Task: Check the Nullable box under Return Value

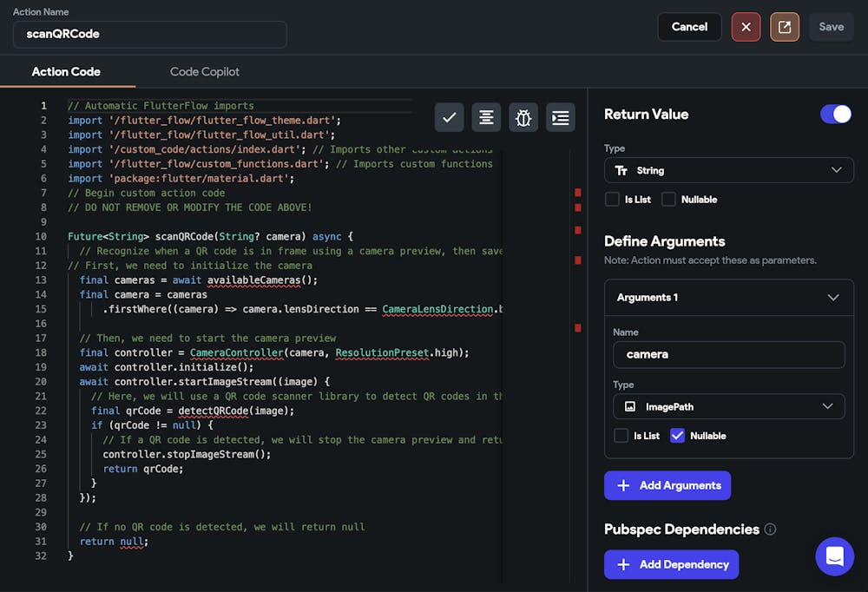Action: coord(668,200)
